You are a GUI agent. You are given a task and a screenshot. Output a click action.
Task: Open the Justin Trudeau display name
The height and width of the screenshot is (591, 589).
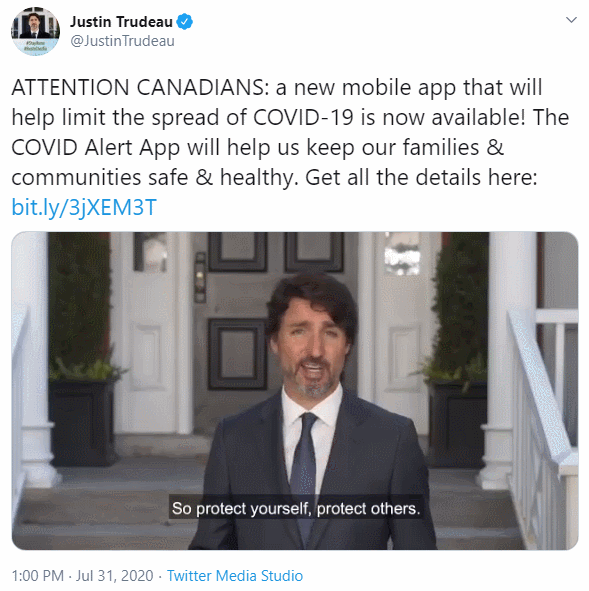(x=121, y=21)
